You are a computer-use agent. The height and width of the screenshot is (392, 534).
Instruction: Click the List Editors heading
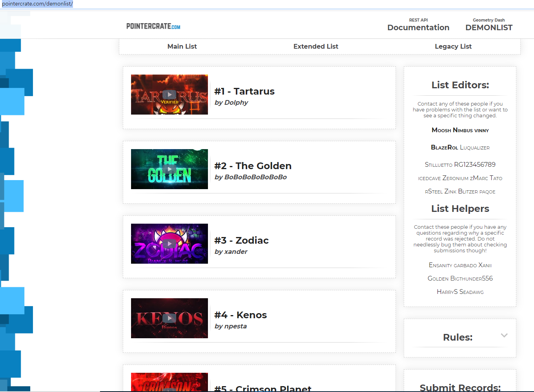tap(460, 85)
